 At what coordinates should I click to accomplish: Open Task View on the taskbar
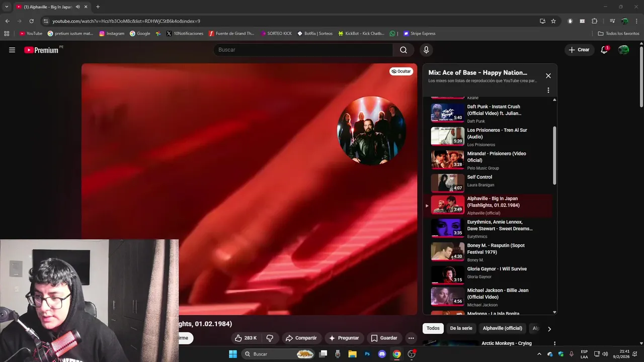click(x=324, y=354)
